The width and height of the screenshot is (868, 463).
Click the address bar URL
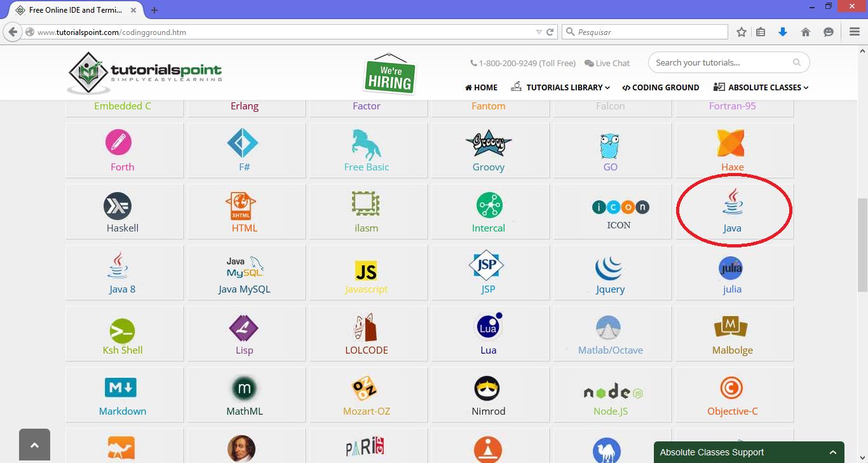[x=112, y=32]
